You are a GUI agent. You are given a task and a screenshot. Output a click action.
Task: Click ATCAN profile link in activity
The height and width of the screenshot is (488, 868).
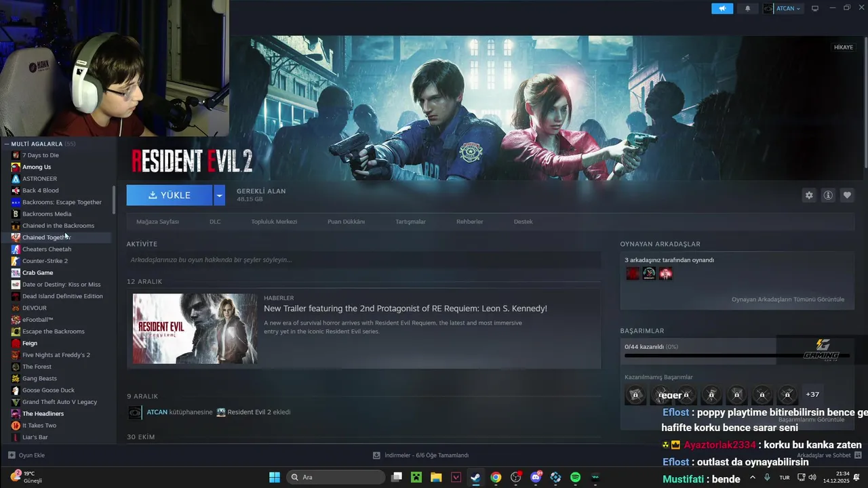click(157, 412)
